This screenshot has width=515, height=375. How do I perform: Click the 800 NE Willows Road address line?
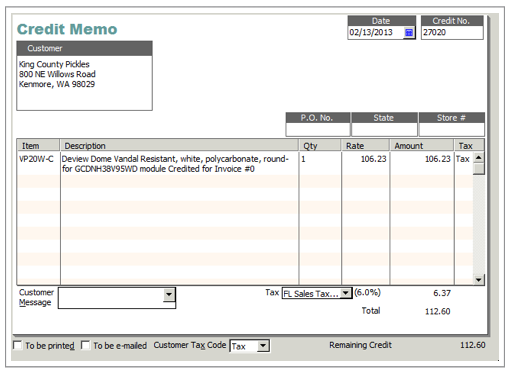(x=57, y=74)
